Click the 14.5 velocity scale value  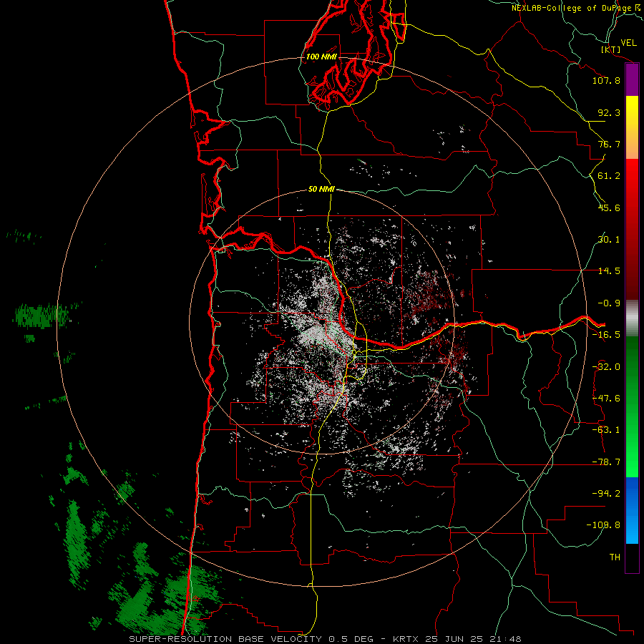click(x=609, y=271)
